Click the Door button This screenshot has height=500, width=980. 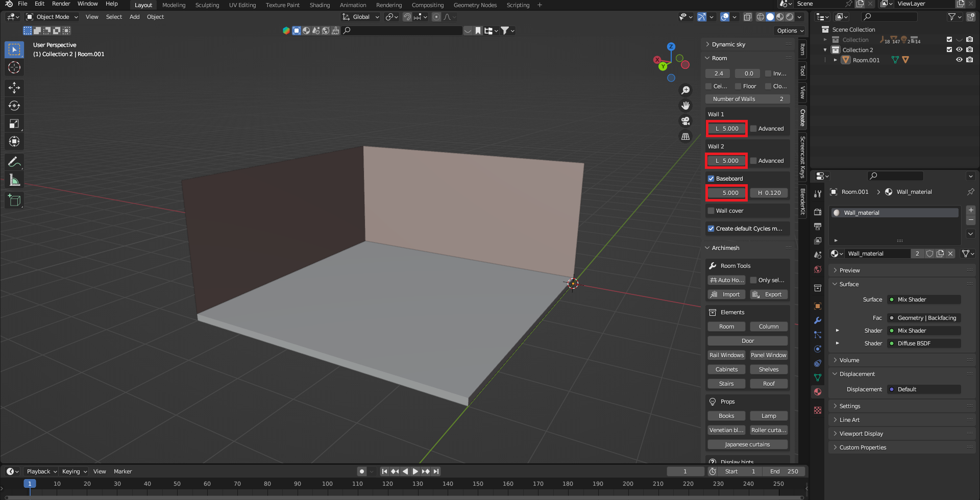[748, 341]
